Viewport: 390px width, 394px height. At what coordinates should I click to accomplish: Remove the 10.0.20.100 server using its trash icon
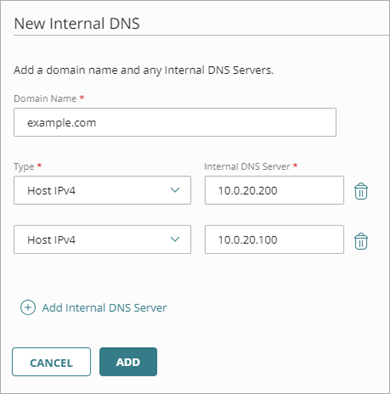tap(361, 241)
